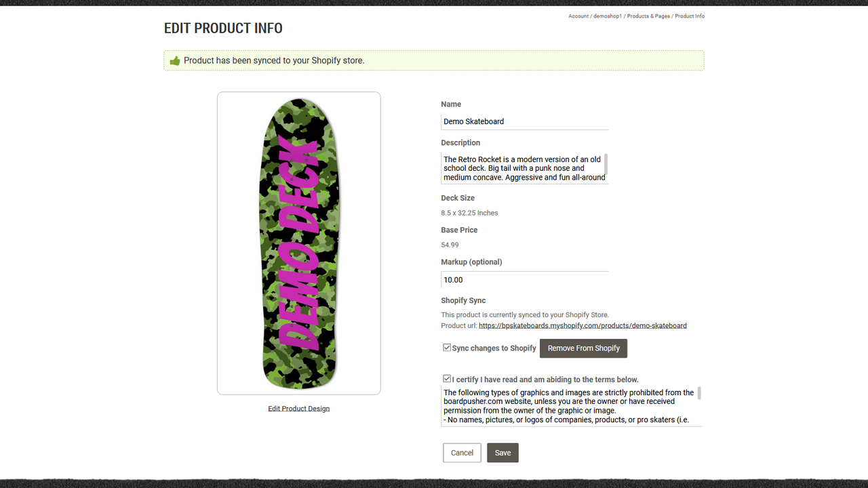868x488 pixels.
Task: Cancel editing the product info
Action: click(x=462, y=452)
